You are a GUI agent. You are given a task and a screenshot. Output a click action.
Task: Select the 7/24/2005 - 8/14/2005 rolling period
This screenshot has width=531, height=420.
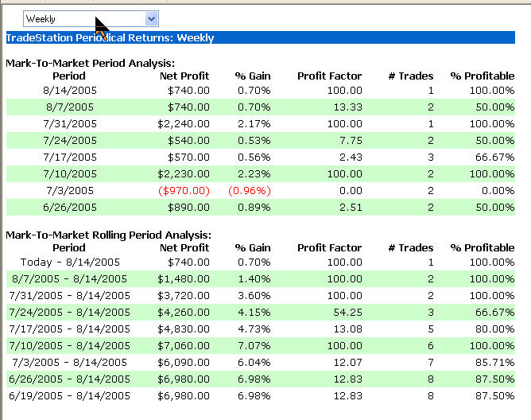(69, 312)
